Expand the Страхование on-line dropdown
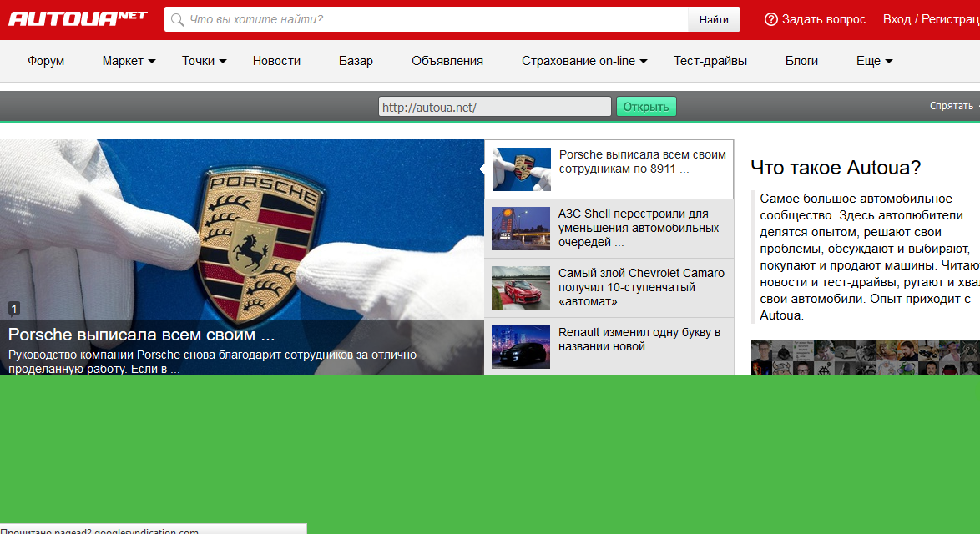The width and height of the screenshot is (980, 534). (x=584, y=61)
